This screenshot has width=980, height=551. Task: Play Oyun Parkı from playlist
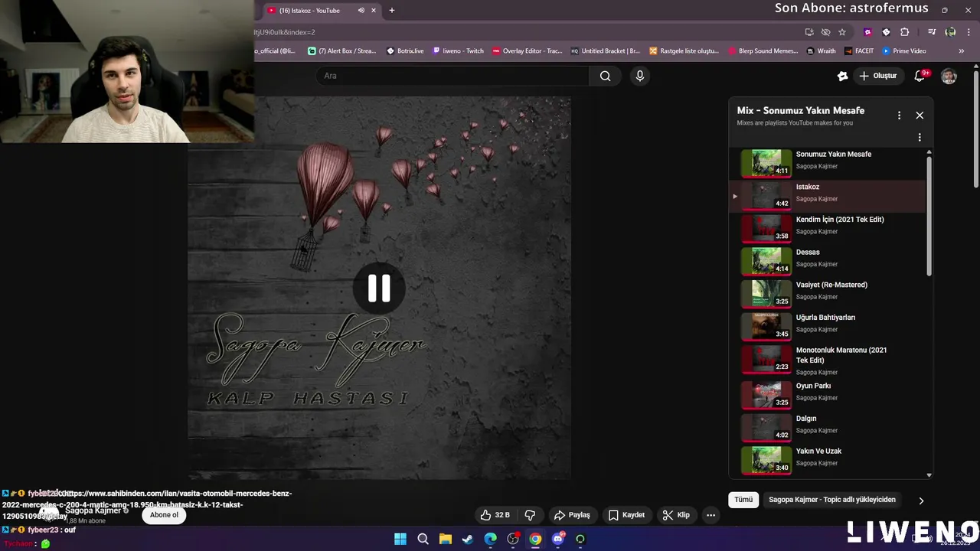click(828, 394)
